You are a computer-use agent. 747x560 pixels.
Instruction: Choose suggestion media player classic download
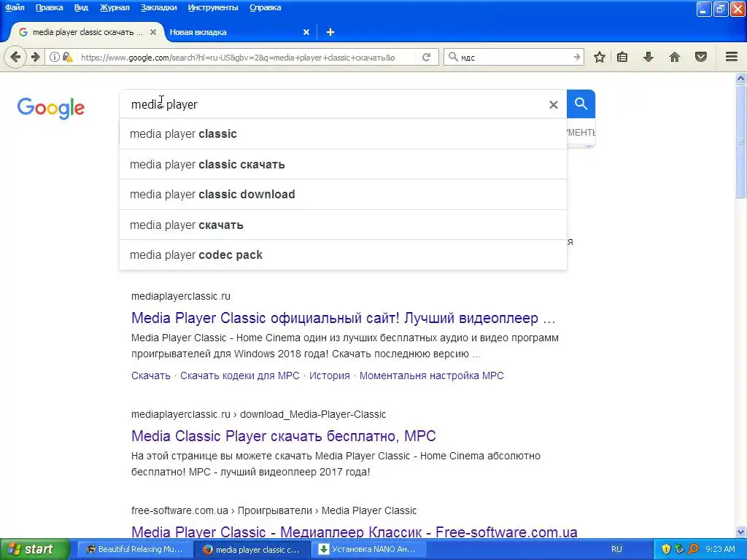(x=343, y=194)
